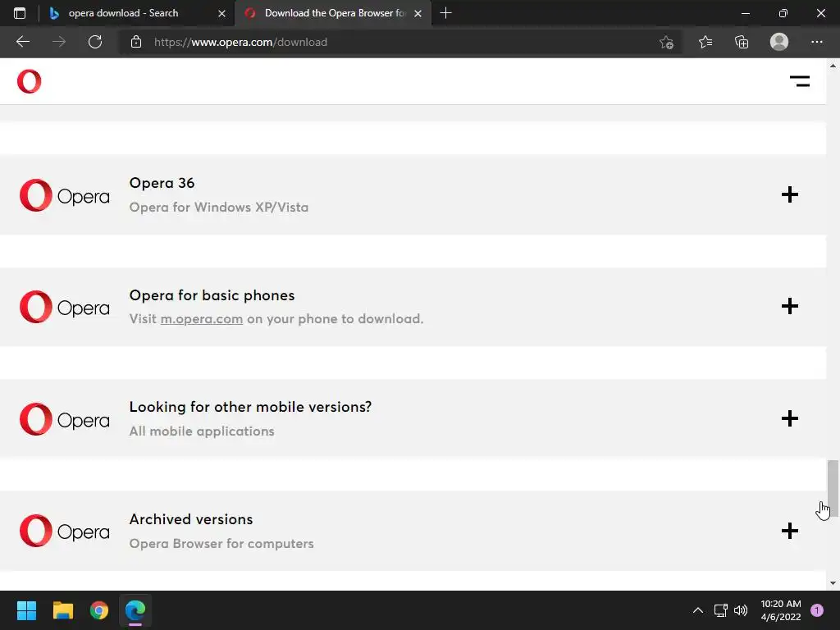Click the scrollbar down arrow

pyautogui.click(x=833, y=583)
